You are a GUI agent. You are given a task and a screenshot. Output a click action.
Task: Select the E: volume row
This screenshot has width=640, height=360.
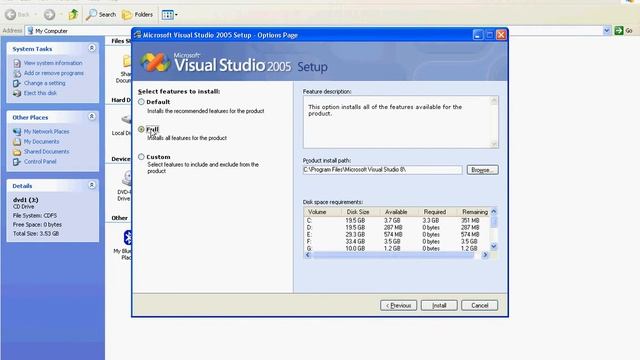[397, 234]
